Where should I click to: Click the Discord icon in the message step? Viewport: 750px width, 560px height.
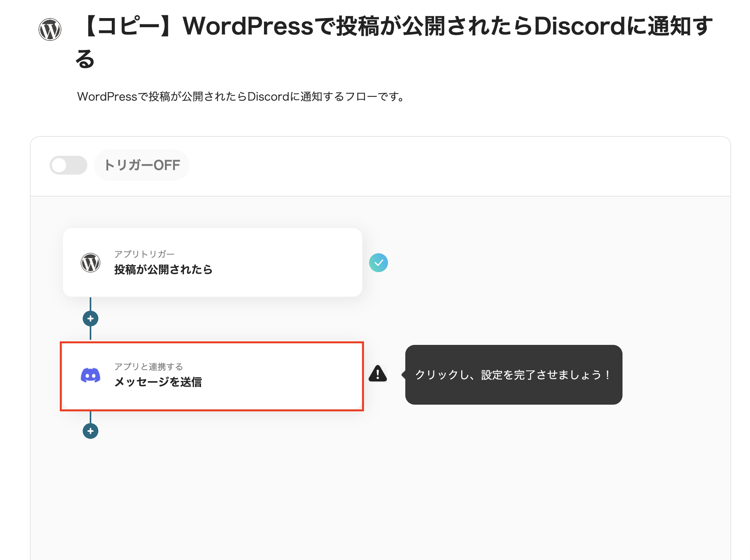tap(91, 375)
